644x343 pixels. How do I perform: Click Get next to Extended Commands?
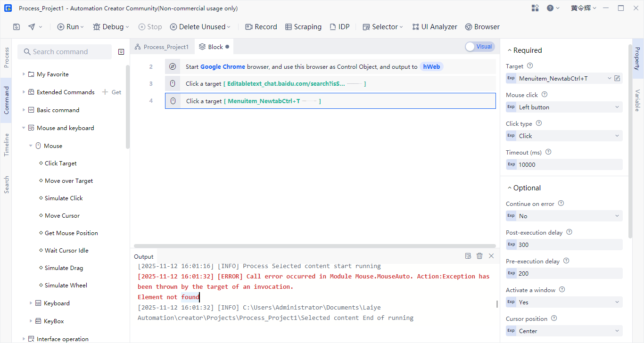tap(112, 92)
